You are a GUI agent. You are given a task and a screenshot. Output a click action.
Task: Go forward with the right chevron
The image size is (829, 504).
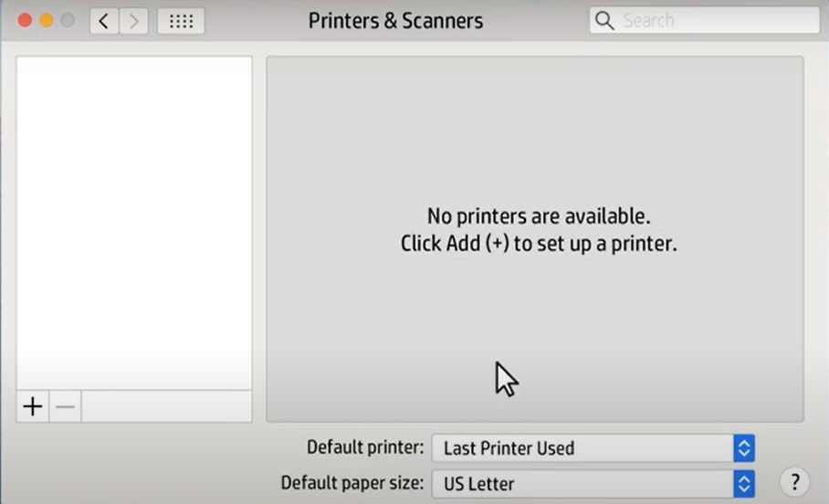(x=133, y=21)
